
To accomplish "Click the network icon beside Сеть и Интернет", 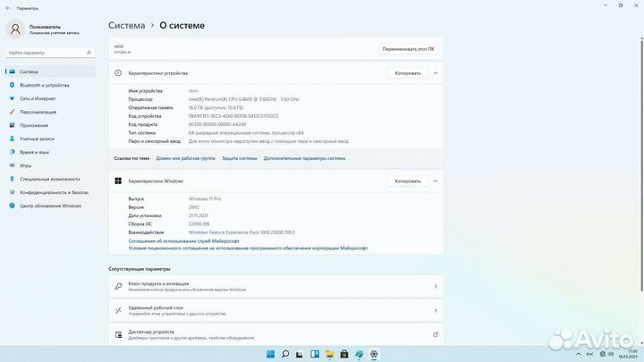I will tap(12, 98).
